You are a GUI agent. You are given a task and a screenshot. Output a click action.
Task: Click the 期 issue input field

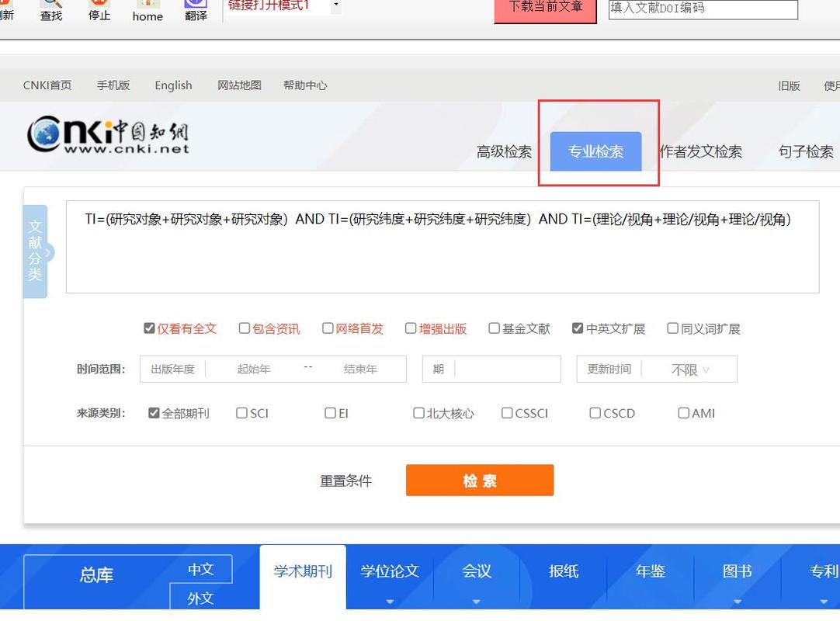tap(491, 369)
